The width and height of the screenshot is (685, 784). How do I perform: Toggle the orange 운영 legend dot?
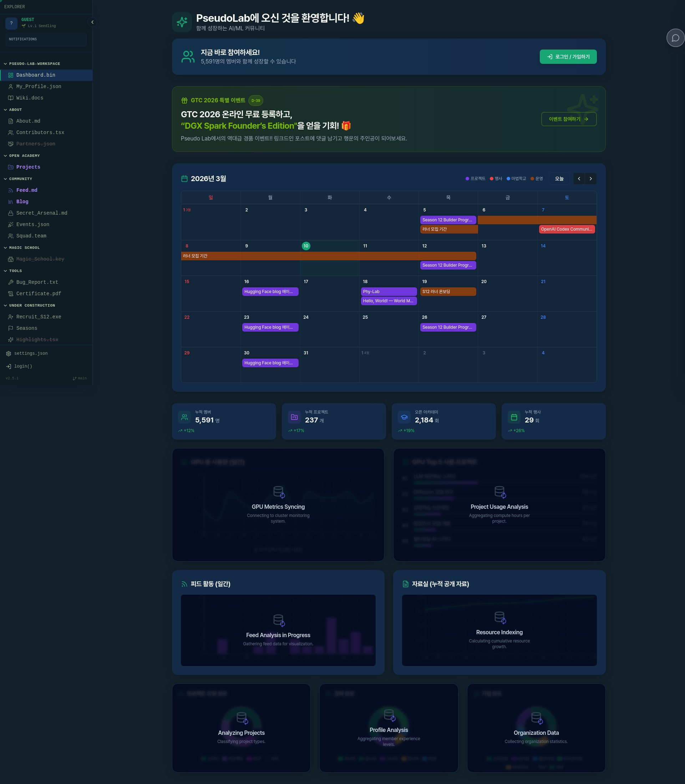[x=532, y=178]
